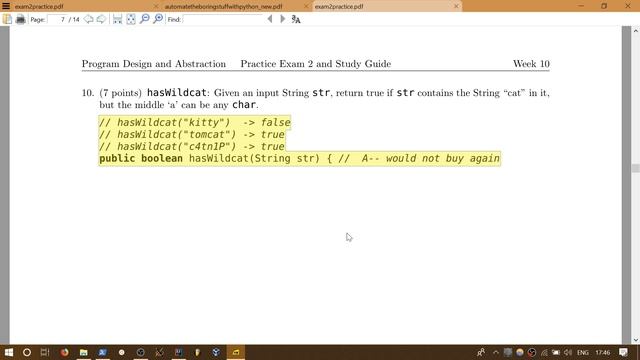Click the Open document toolbar icon

point(7,19)
